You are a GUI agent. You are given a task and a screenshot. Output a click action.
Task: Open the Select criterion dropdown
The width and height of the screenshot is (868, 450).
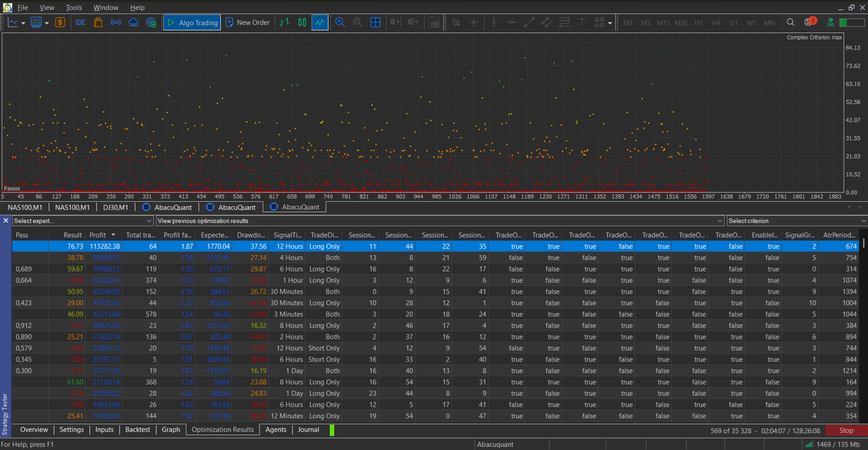(797, 221)
